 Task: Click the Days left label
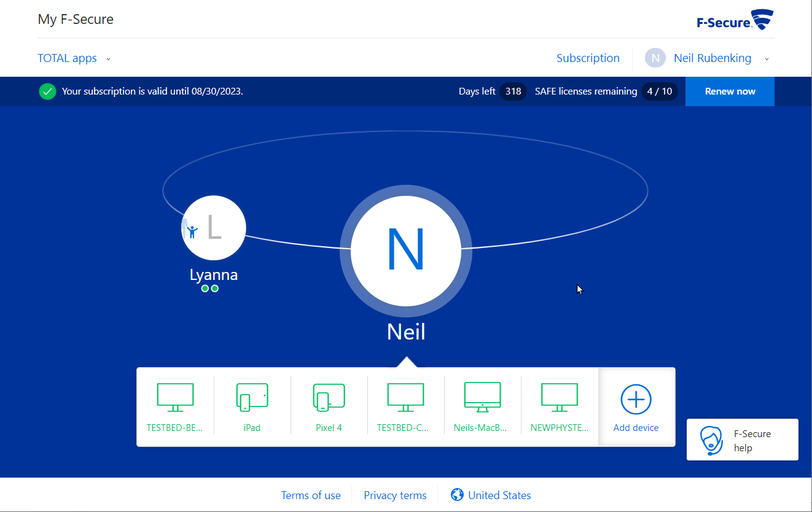477,91
